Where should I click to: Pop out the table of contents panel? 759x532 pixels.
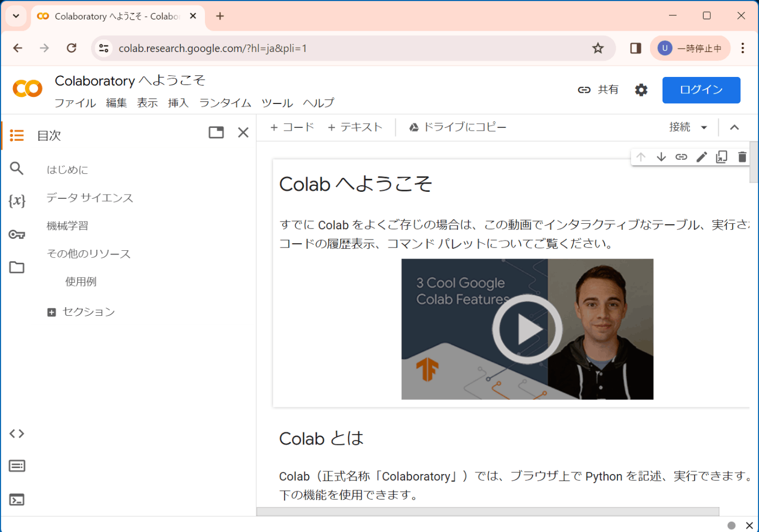216,132
